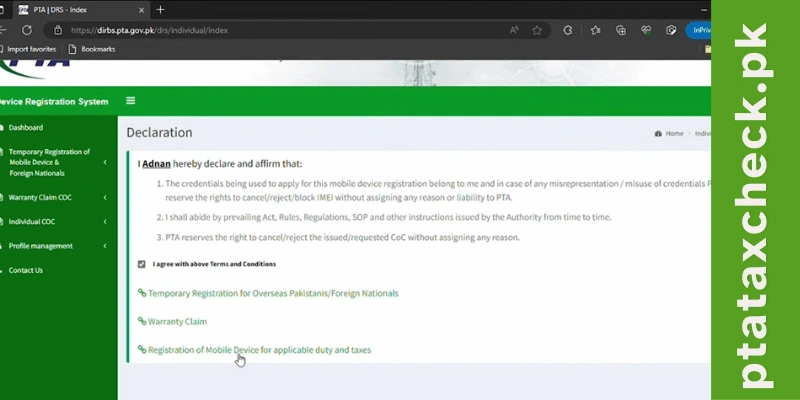Open the Browser essentials heart icon
This screenshot has width=800, height=400.
[x=646, y=30]
